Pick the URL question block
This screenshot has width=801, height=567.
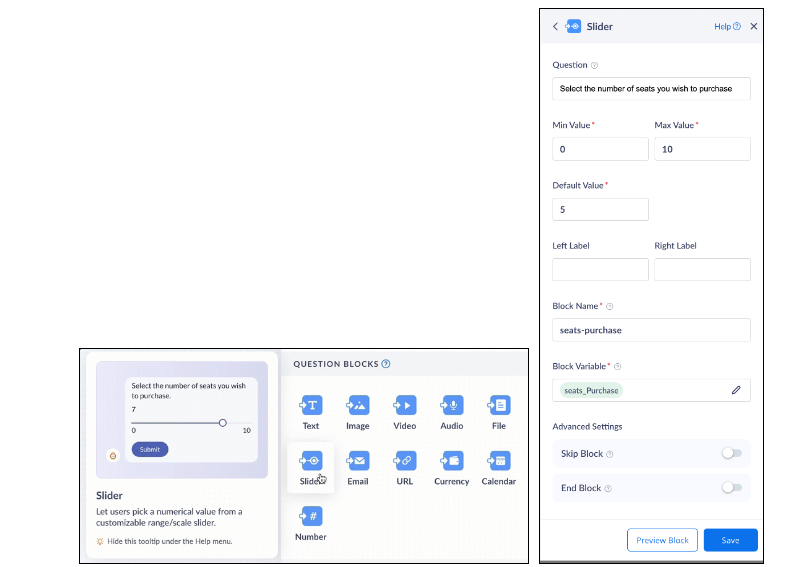point(404,461)
